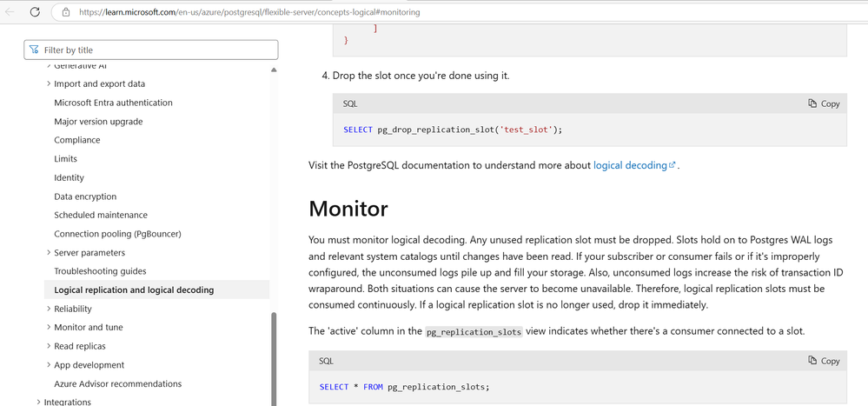Expand the Read replicas node

[x=49, y=346]
